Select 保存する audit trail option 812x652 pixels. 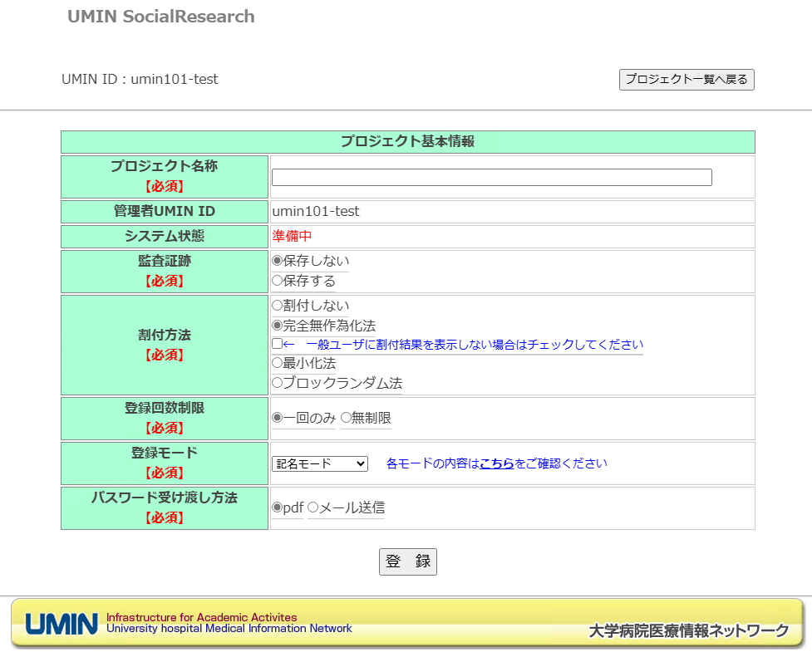pos(278,281)
